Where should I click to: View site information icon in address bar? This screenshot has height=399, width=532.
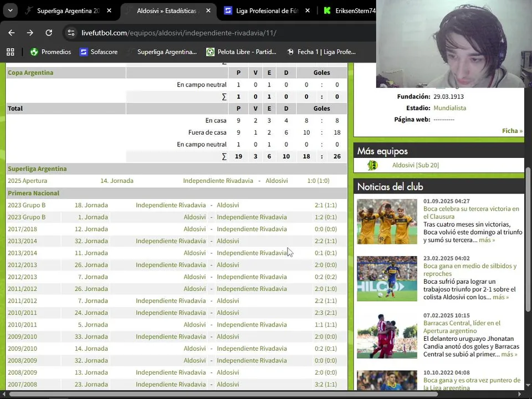[71, 33]
